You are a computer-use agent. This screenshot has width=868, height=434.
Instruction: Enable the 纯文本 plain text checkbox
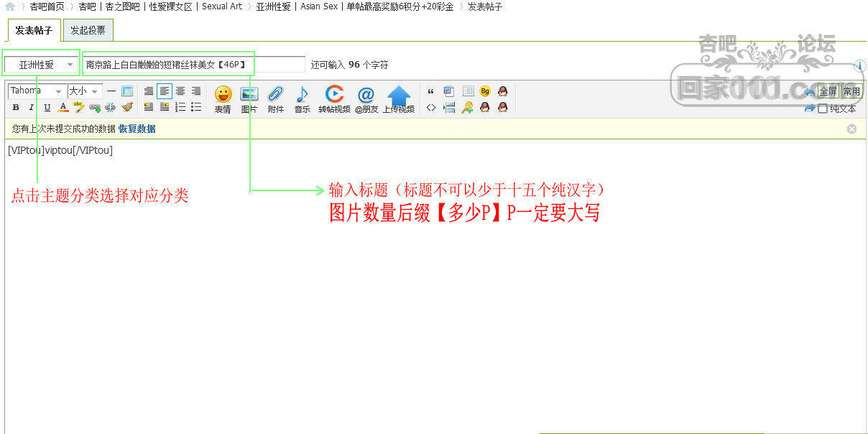pyautogui.click(x=823, y=108)
